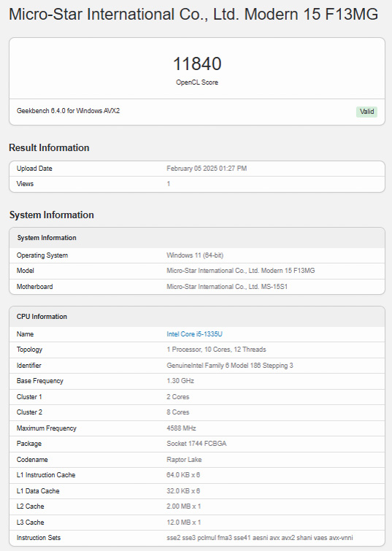Click the Codename value Raptor Lake

pyautogui.click(x=184, y=459)
